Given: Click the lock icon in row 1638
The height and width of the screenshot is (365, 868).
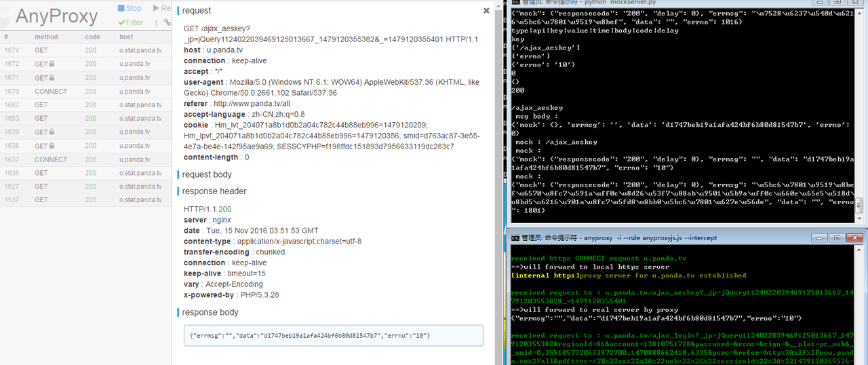Looking at the screenshot, I should point(52,145).
